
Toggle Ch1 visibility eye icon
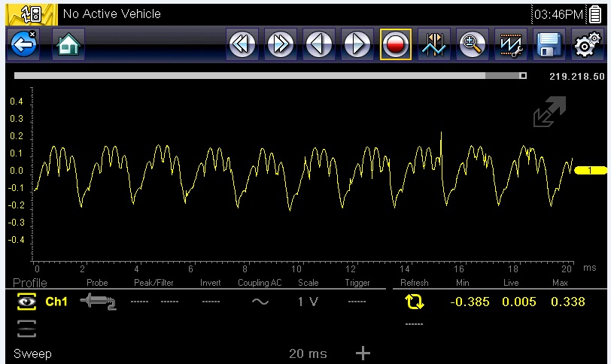(27, 302)
